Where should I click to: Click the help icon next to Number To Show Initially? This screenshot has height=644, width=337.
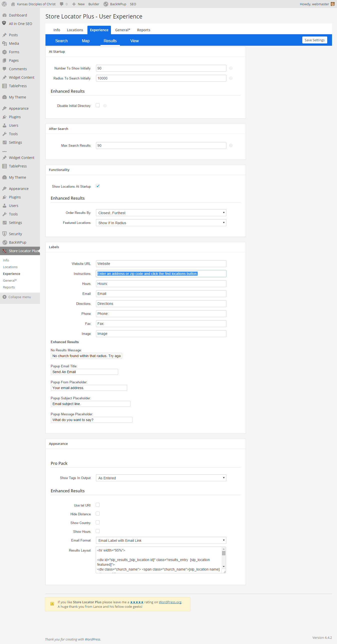[x=231, y=68]
